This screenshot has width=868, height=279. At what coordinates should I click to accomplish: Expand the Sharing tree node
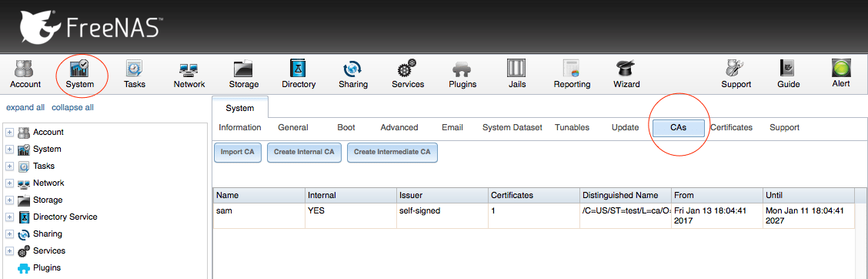(x=9, y=234)
